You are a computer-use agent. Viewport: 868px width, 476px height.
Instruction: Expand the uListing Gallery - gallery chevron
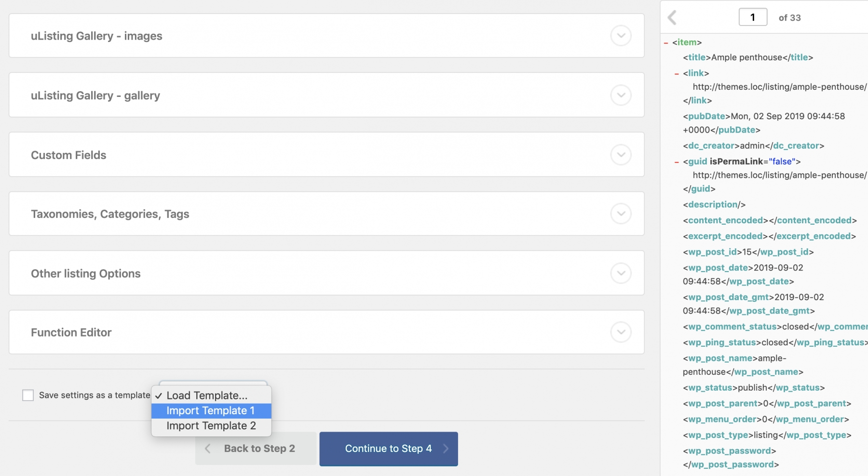621,95
